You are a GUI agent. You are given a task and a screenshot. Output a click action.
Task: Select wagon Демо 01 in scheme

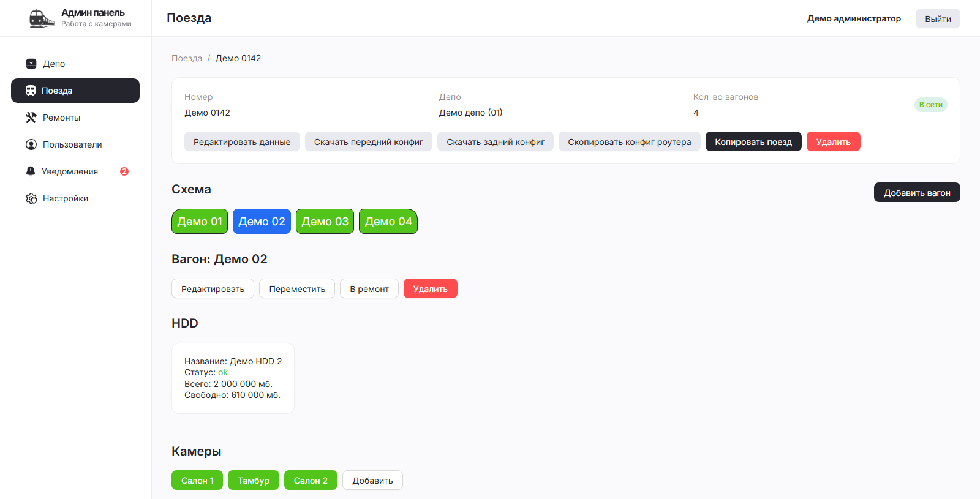point(200,222)
